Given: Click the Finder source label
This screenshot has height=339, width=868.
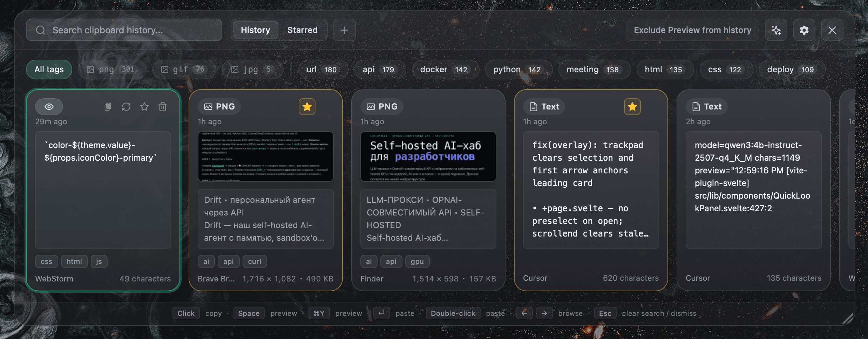Looking at the screenshot, I should (x=372, y=279).
